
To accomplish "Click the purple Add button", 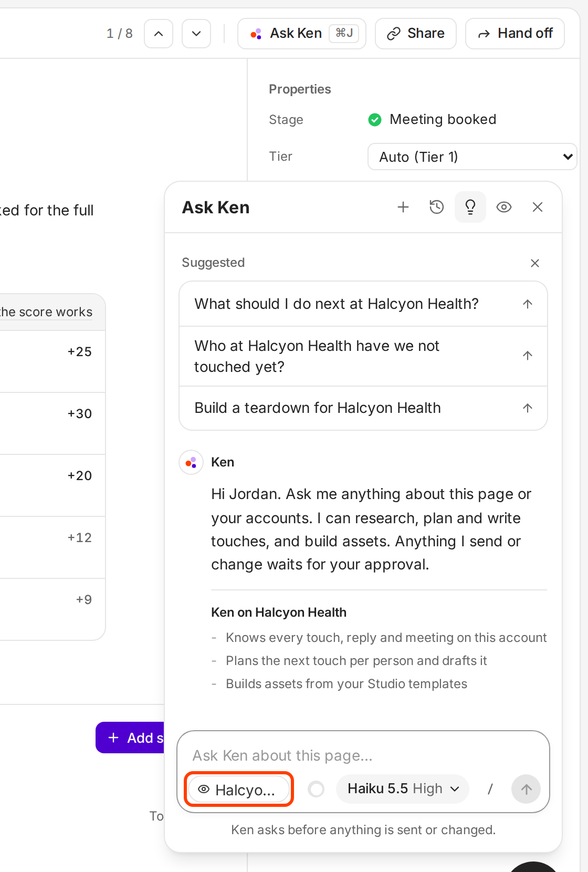I will [x=130, y=738].
